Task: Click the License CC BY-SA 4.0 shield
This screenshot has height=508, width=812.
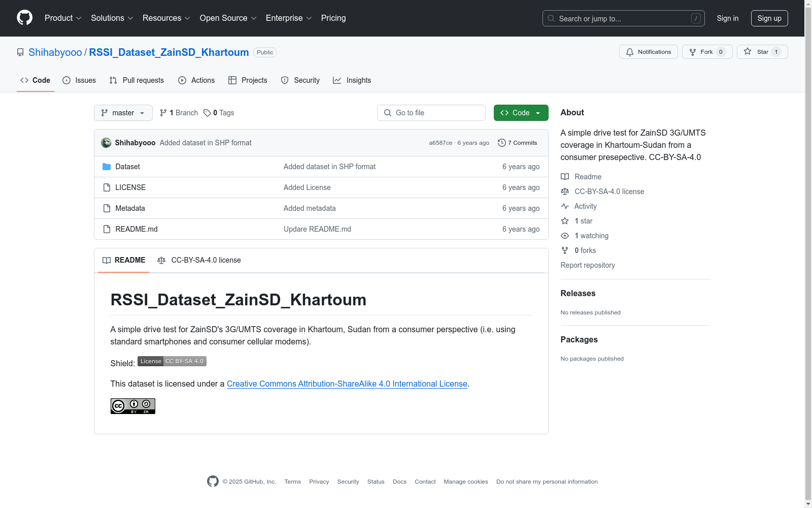Action: pyautogui.click(x=172, y=361)
